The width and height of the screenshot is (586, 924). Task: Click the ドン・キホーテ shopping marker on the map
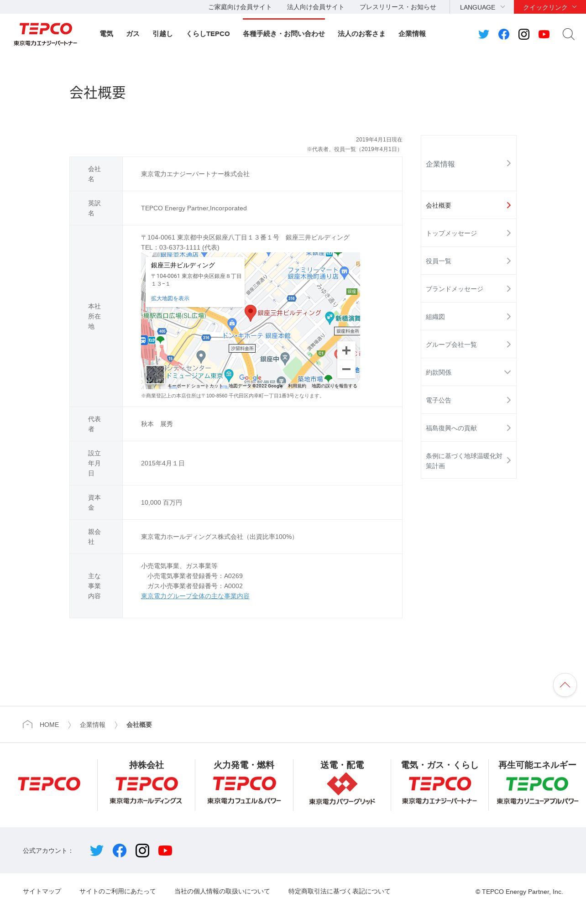tap(232, 324)
